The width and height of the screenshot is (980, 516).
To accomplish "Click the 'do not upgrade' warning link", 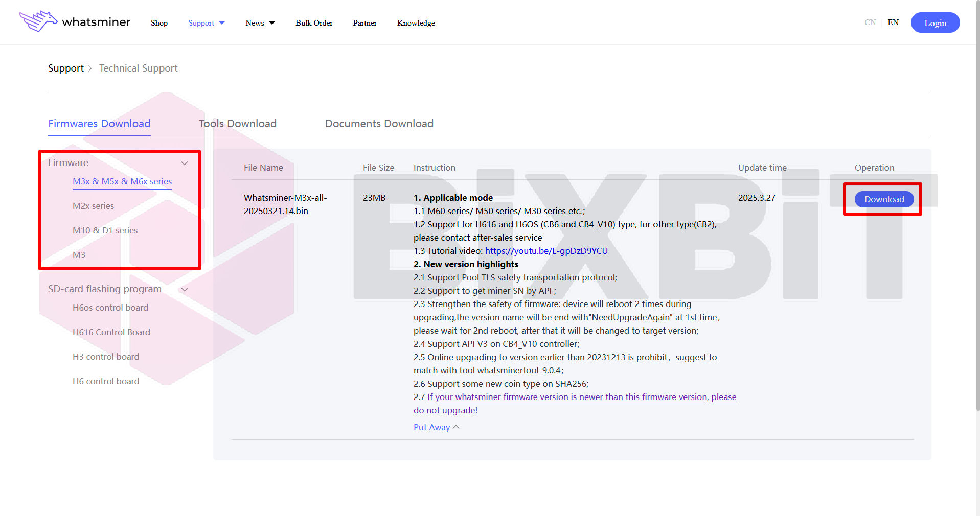I will 575,404.
